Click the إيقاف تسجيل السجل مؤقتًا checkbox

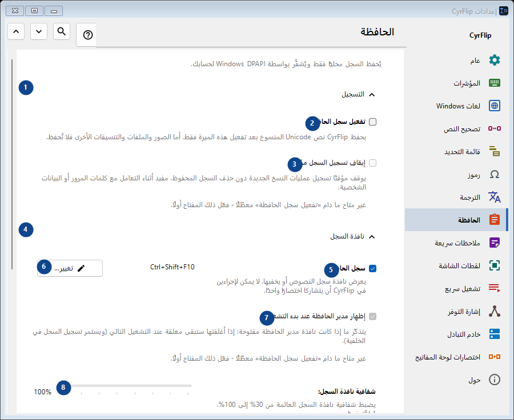click(372, 163)
